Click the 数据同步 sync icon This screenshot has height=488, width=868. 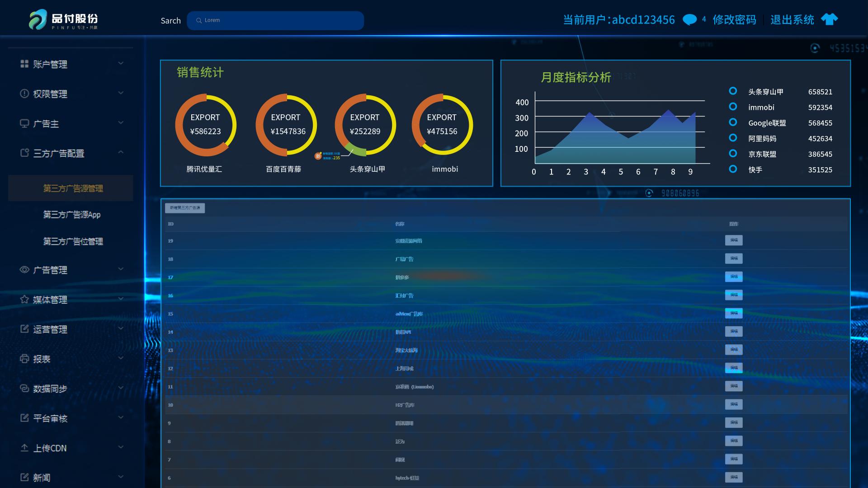[x=24, y=388]
